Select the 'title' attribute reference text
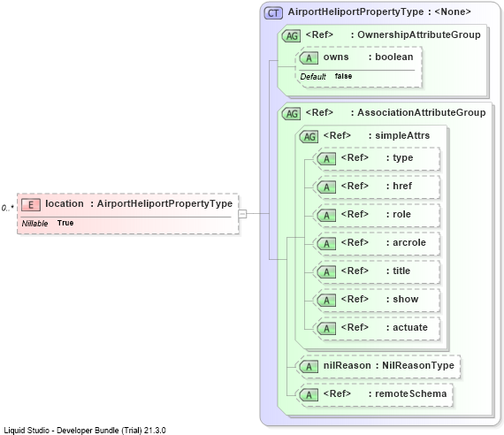Viewport: 504px width, 435px height. tap(401, 271)
